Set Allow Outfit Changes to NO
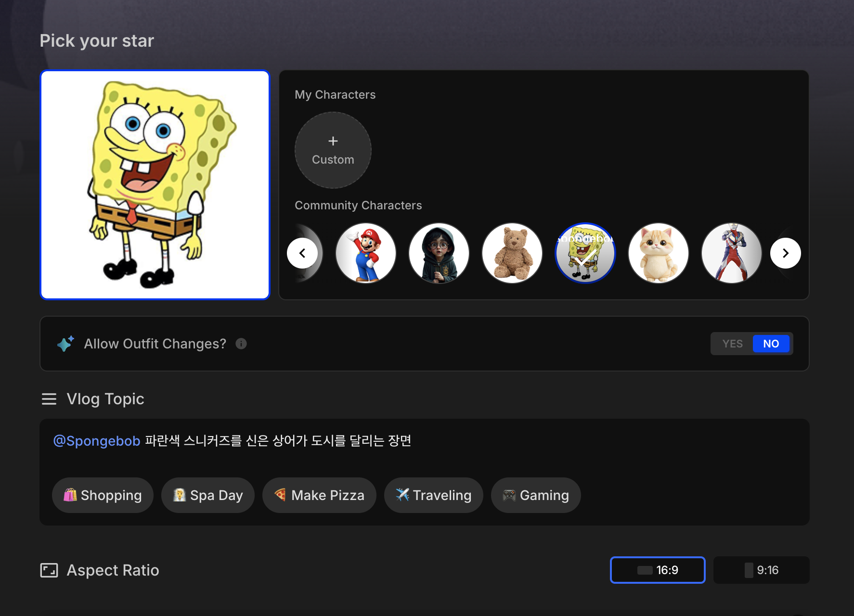The width and height of the screenshot is (854, 616). (x=771, y=344)
